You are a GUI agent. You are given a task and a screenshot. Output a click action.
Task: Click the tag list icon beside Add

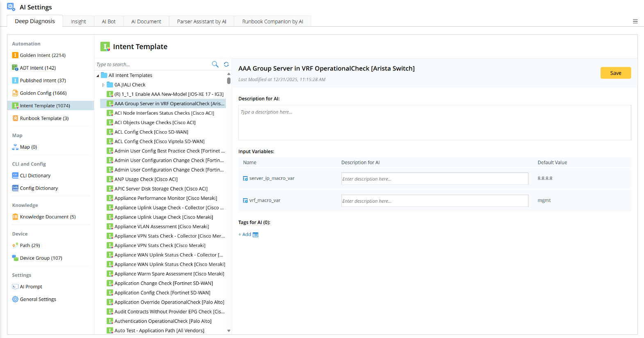pos(256,235)
